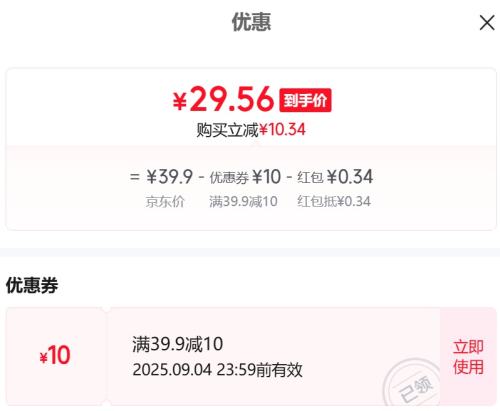Tap the ¥39.9 京东价 amount
This screenshot has height=411, width=500.
(169, 177)
